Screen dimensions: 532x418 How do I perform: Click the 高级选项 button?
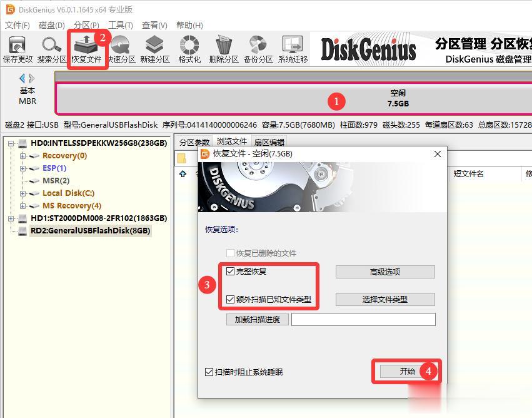pos(385,272)
